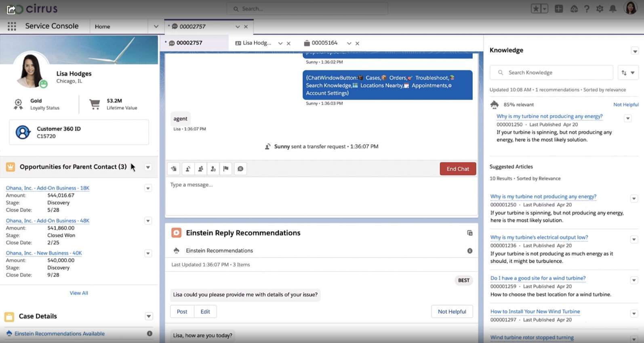Image resolution: width=644 pixels, height=343 pixels.
Task: Open the App Launcher grid icon
Action: tap(12, 26)
